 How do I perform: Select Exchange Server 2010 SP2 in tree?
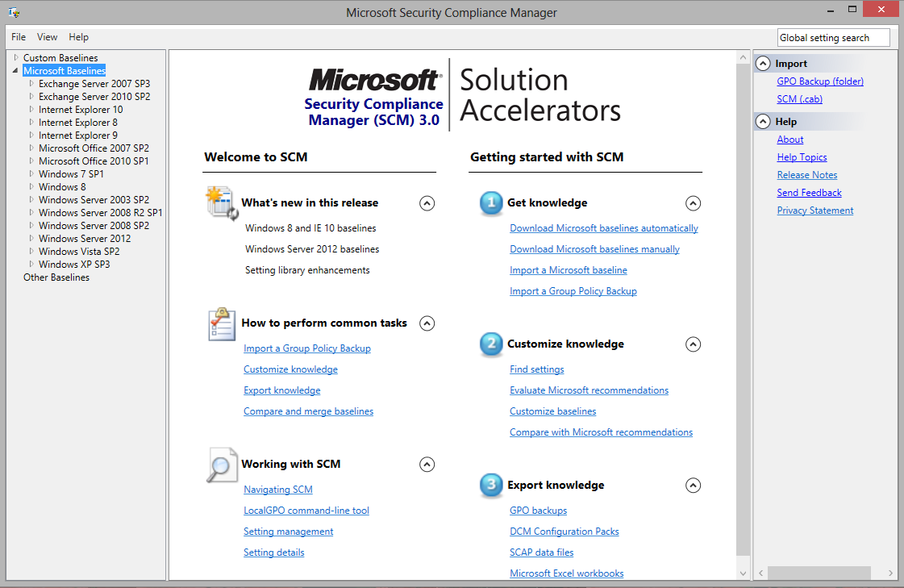pyautogui.click(x=94, y=96)
